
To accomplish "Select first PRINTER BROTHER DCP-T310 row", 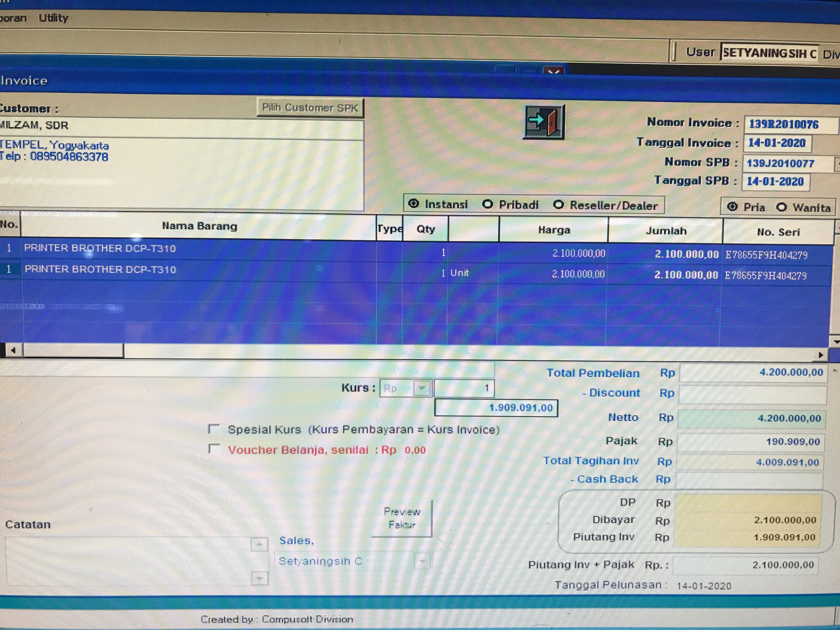I will point(416,251).
